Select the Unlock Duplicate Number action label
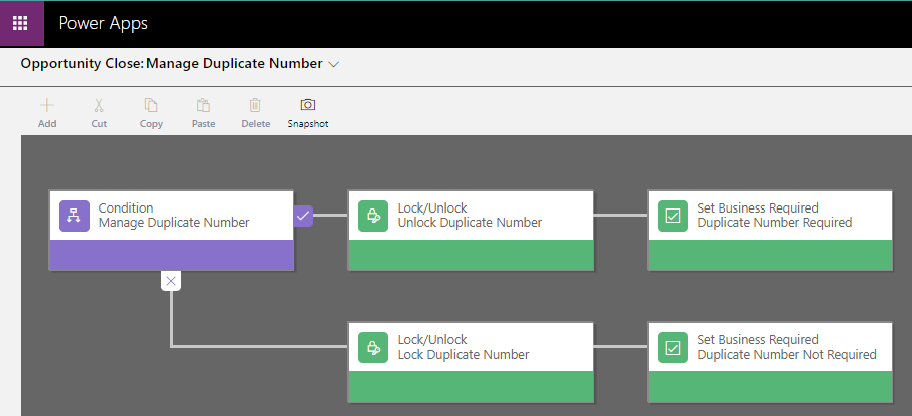 click(469, 223)
